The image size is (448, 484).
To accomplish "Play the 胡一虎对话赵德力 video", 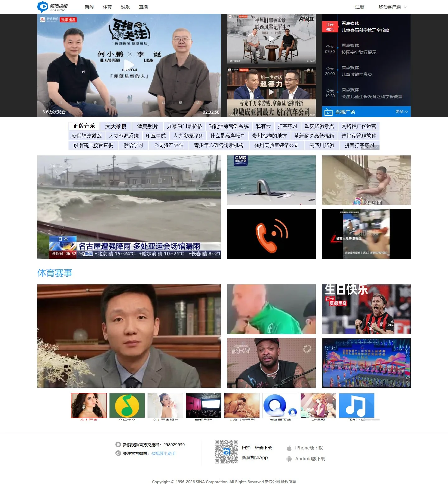I will tap(271, 92).
